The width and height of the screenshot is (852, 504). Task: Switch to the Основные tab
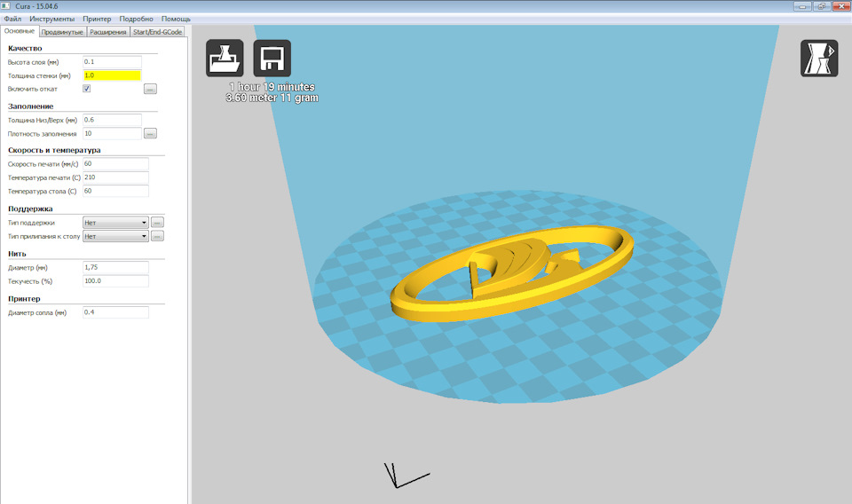click(20, 32)
